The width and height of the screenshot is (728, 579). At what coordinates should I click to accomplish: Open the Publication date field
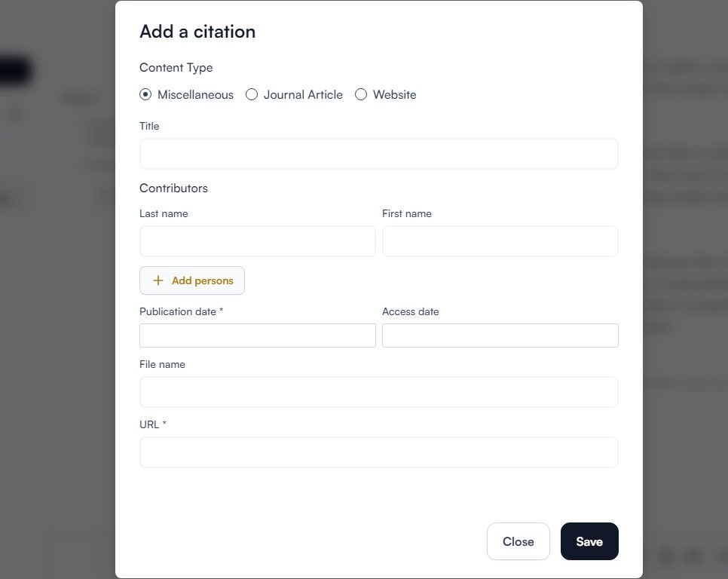click(257, 335)
